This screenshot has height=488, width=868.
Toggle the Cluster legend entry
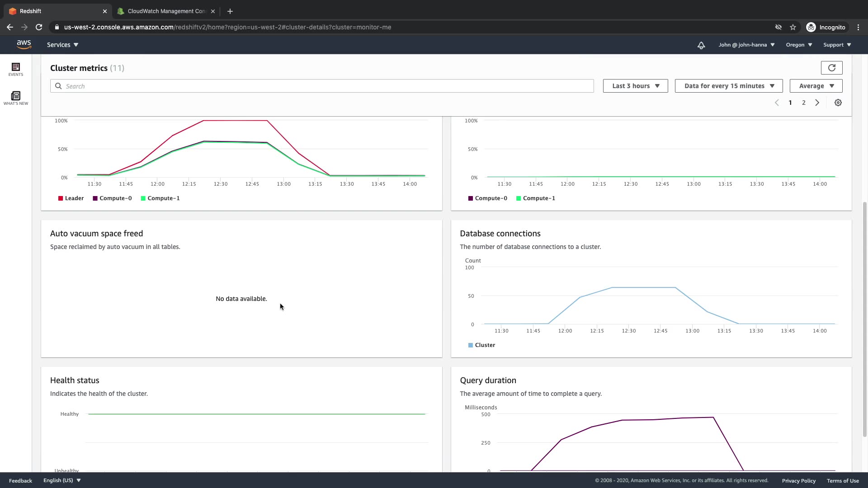[x=482, y=345]
